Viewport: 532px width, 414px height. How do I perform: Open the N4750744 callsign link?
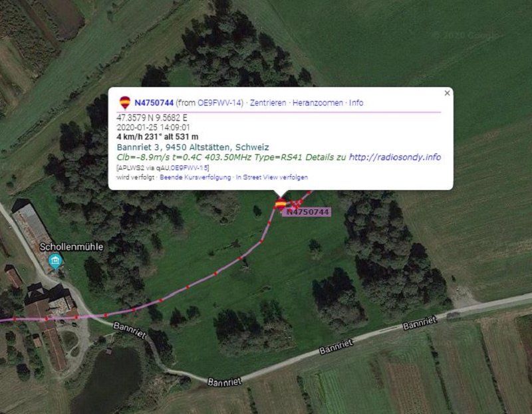pyautogui.click(x=154, y=103)
